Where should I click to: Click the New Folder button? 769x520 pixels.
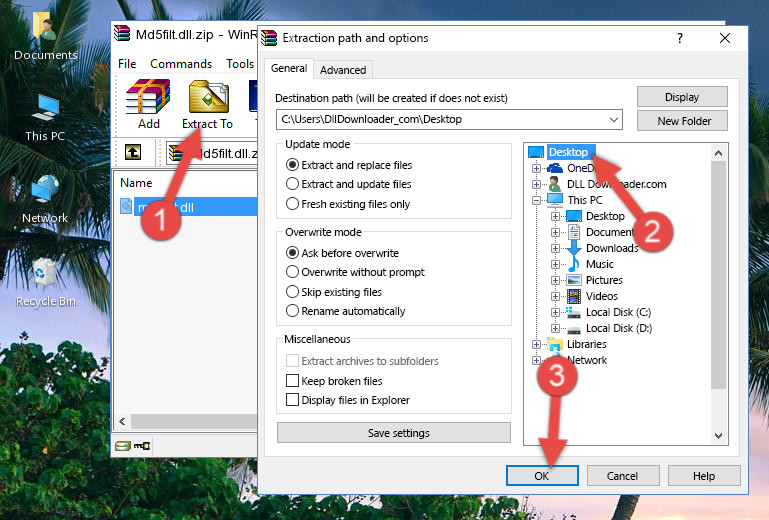tap(682, 121)
